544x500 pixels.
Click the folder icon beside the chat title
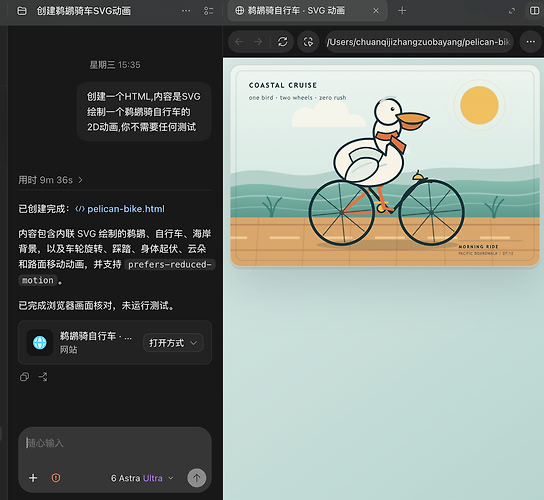pyautogui.click(x=22, y=11)
